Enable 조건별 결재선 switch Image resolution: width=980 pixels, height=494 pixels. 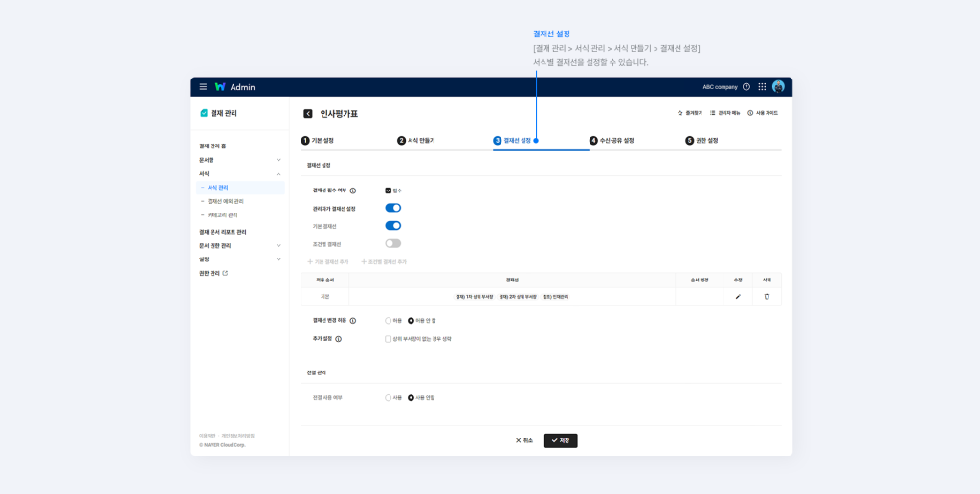393,243
